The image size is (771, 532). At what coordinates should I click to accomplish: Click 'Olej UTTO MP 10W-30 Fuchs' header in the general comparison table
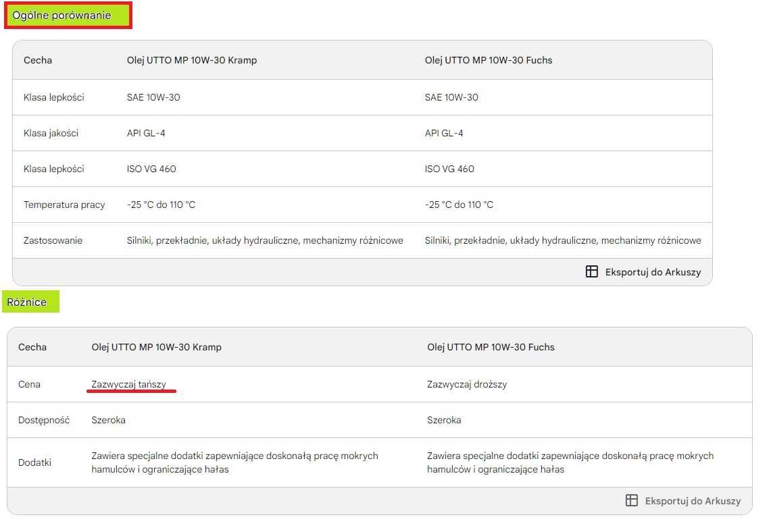click(489, 60)
